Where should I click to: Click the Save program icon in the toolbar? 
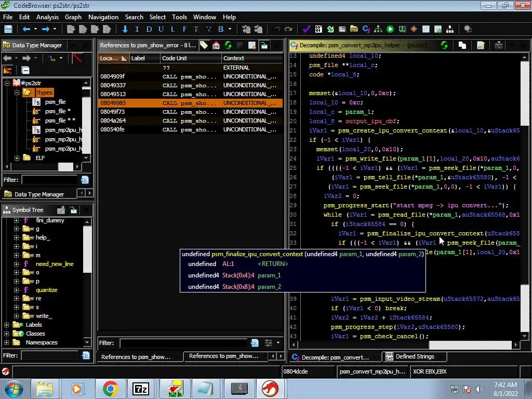(8, 29)
